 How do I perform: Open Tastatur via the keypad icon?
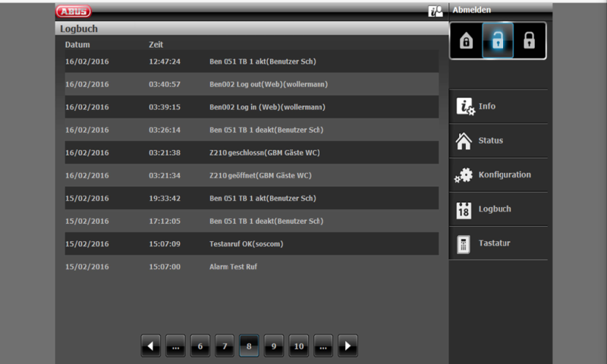click(464, 243)
